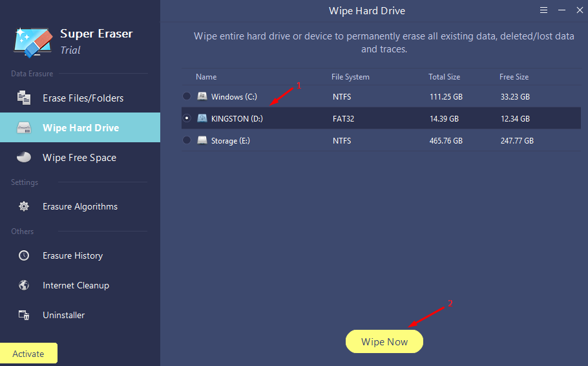Screen dimensions: 588x366
Task: Click the 465.76 GB total size cell
Action: 446,141
